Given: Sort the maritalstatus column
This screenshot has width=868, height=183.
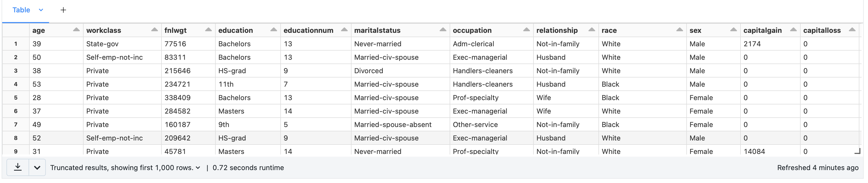Looking at the screenshot, I should pyautogui.click(x=443, y=30).
